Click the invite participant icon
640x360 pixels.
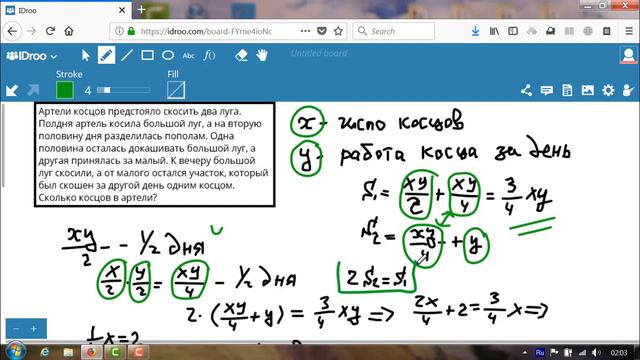point(628,90)
